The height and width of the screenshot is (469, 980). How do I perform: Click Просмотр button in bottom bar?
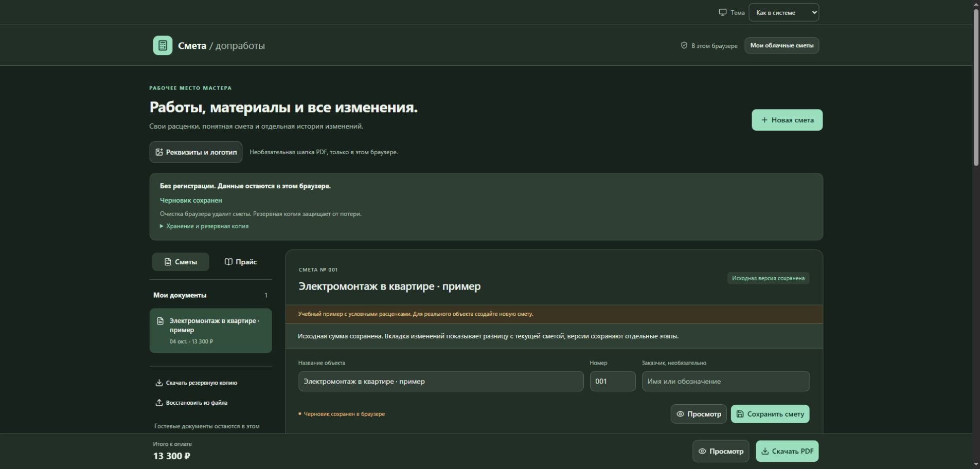coord(720,451)
